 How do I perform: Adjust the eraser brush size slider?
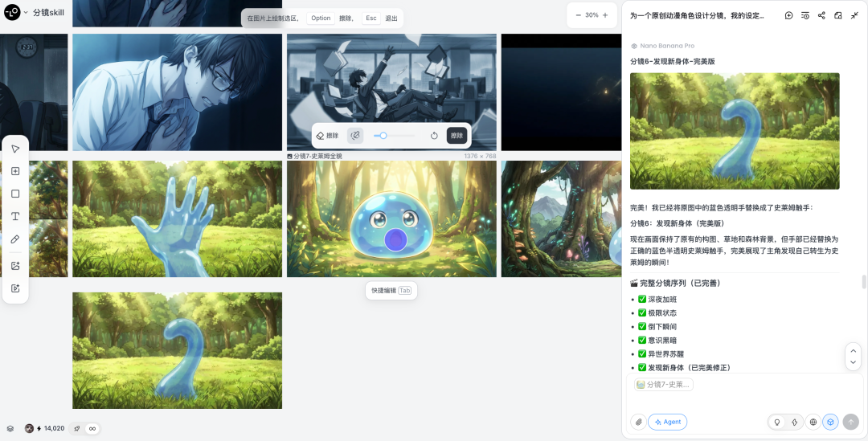384,136
